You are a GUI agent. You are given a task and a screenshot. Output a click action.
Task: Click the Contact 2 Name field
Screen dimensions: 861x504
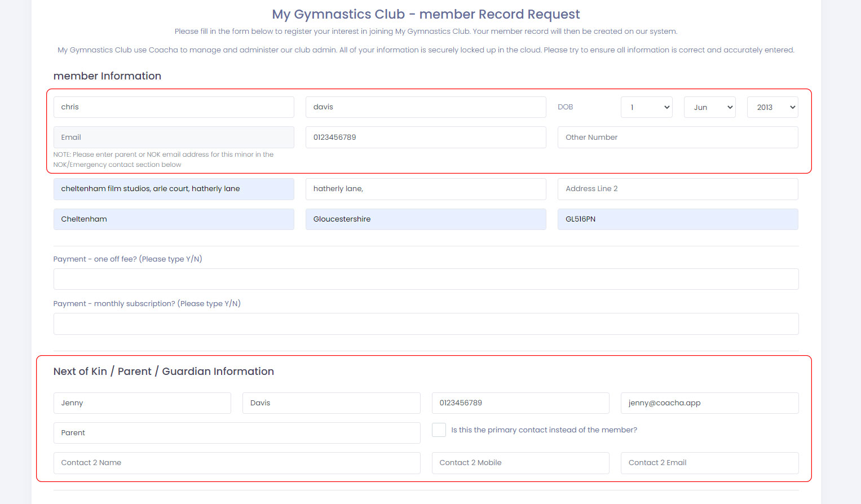[x=237, y=463]
